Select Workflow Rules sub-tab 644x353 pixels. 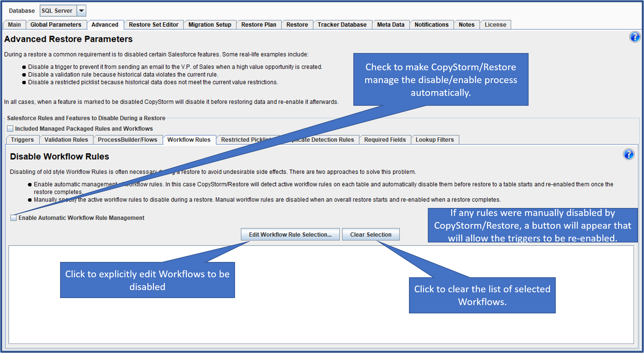(189, 140)
